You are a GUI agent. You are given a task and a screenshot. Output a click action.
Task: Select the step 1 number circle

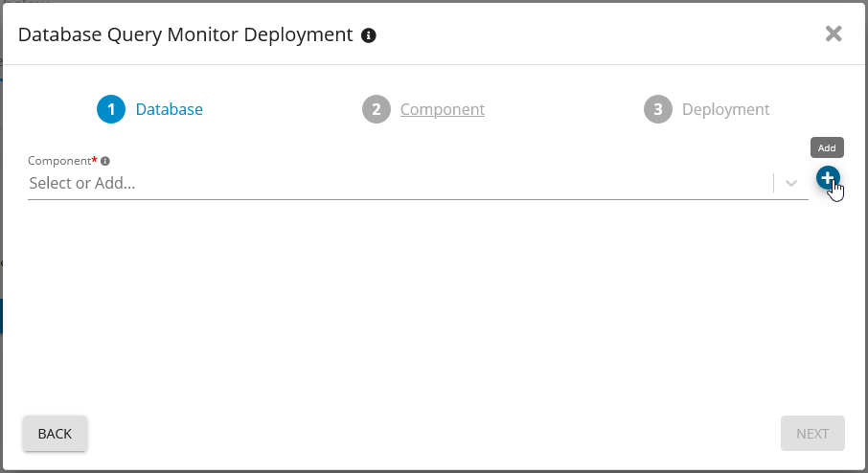coord(111,109)
